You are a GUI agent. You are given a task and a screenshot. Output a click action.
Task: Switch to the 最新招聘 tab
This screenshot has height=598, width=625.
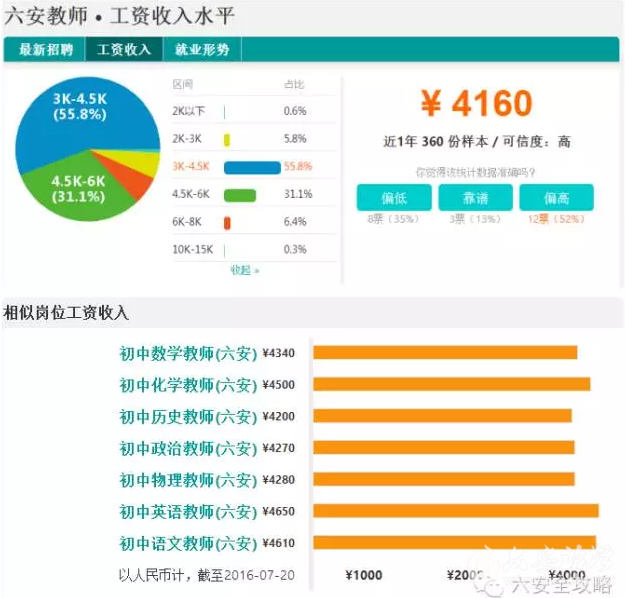point(44,50)
